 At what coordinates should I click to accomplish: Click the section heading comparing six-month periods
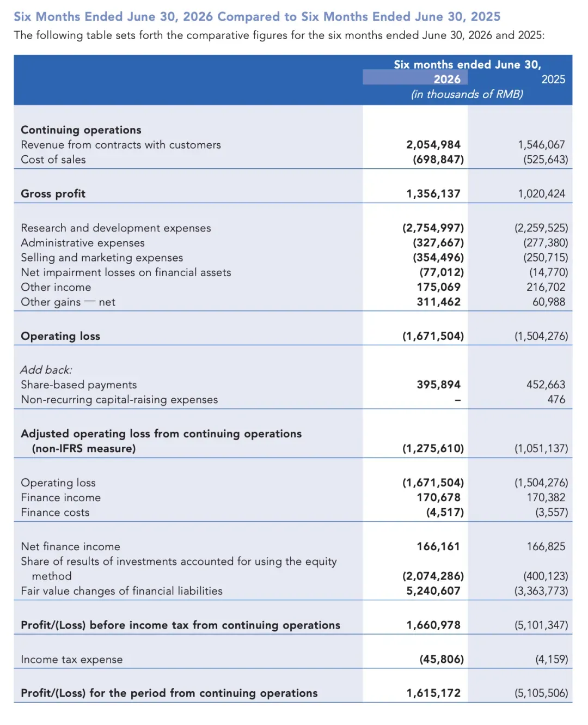[x=257, y=16]
